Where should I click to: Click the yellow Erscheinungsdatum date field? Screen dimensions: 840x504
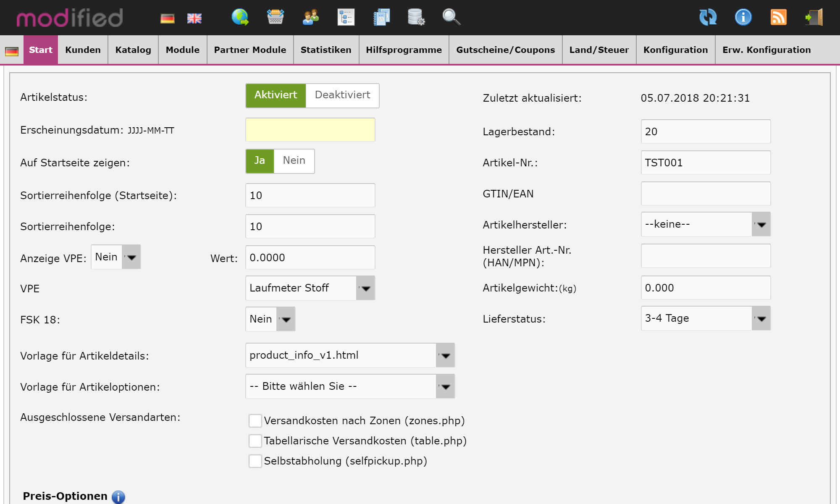point(310,130)
